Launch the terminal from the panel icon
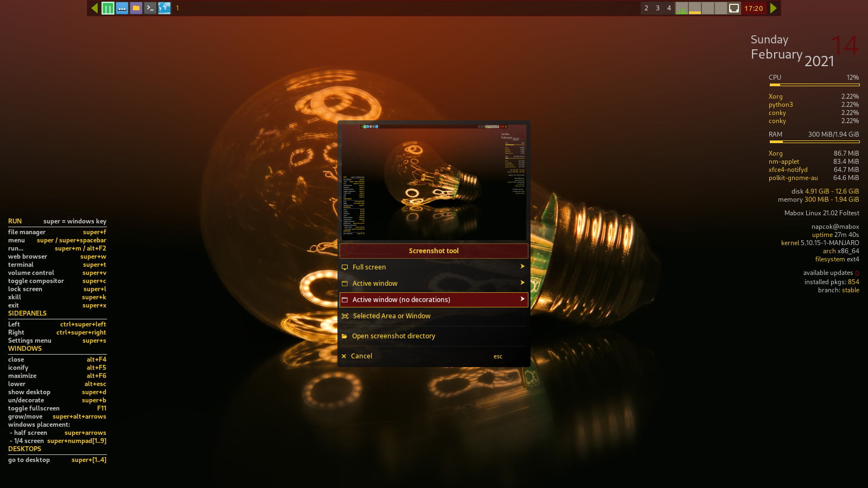The width and height of the screenshot is (868, 488). (150, 8)
